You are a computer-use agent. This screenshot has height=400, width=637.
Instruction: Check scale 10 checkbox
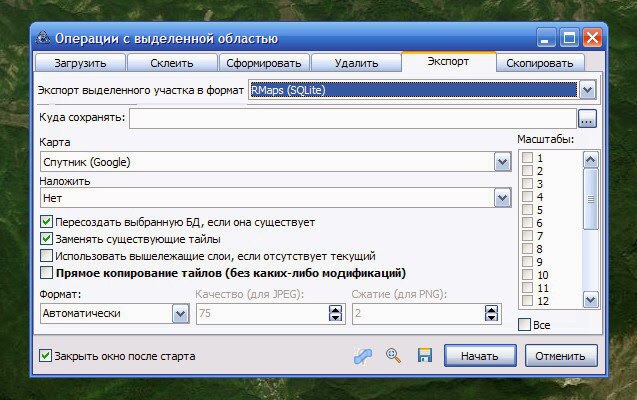click(x=527, y=275)
